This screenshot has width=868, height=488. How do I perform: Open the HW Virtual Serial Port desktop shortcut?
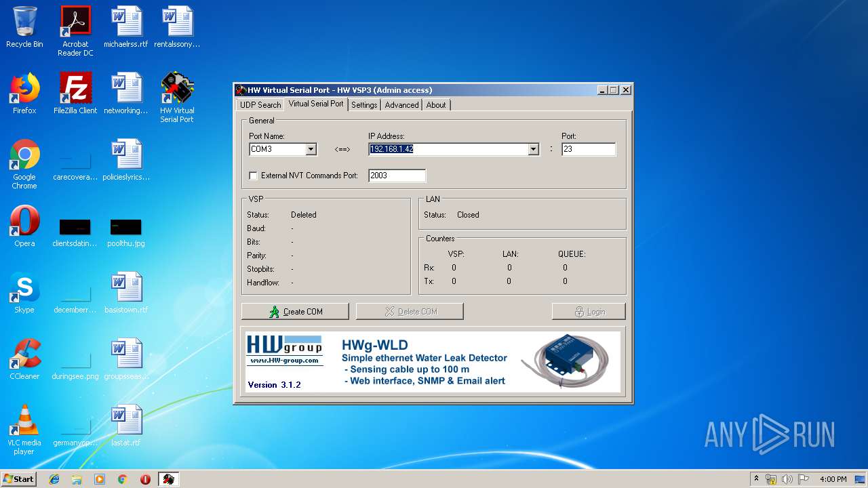tap(177, 98)
